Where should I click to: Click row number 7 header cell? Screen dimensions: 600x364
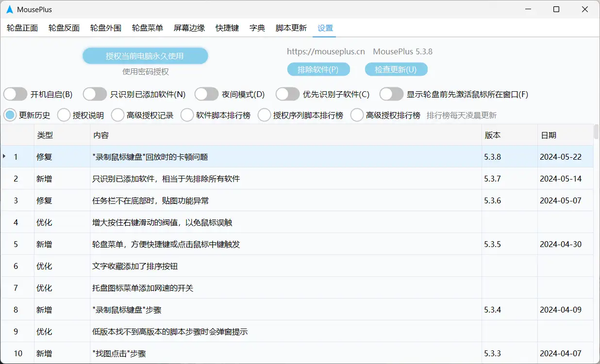point(17,288)
